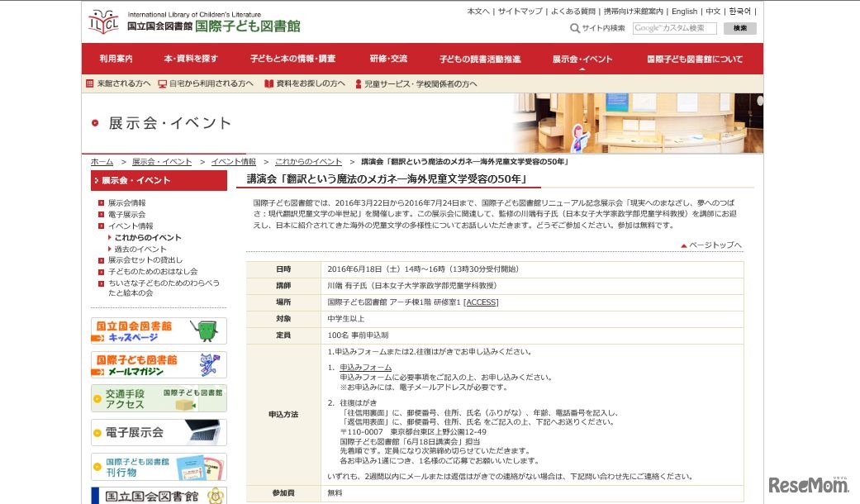Click これからのイベント breadcrumb link
Screen dimensions: 860x504
click(308, 162)
